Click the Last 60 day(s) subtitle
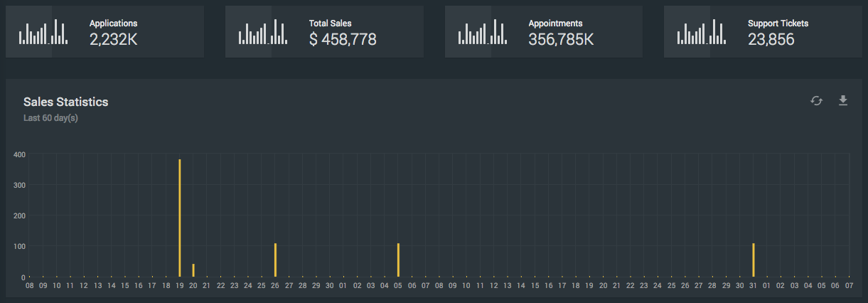This screenshot has height=303, width=868. [x=50, y=118]
